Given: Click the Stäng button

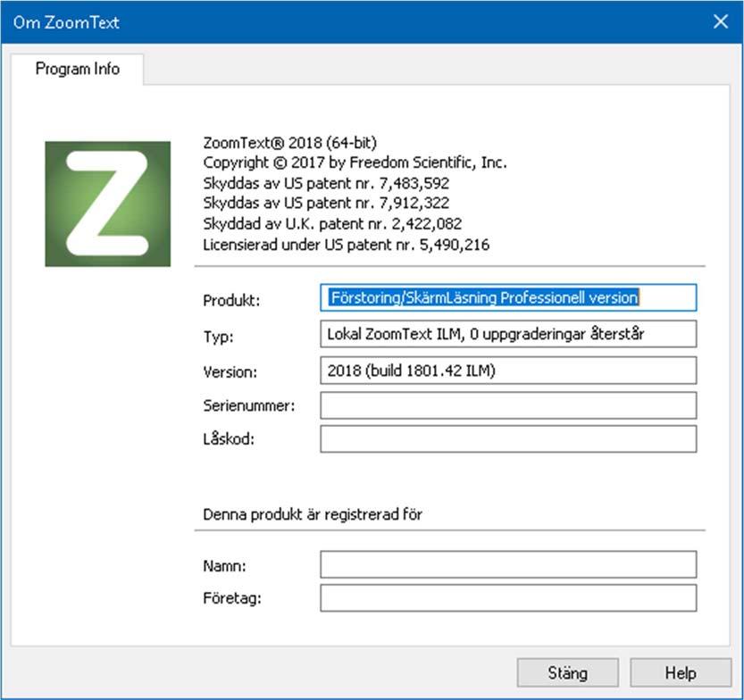Looking at the screenshot, I should click(567, 672).
